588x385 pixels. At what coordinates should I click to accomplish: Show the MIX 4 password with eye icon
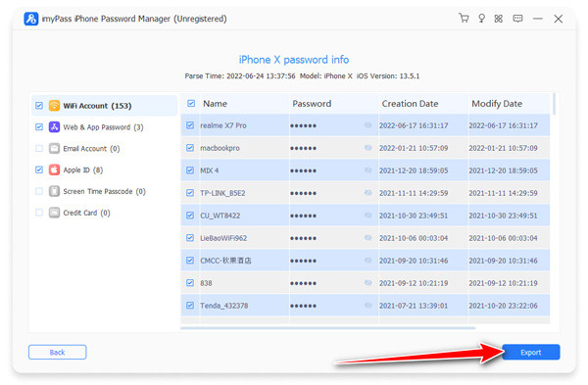367,170
